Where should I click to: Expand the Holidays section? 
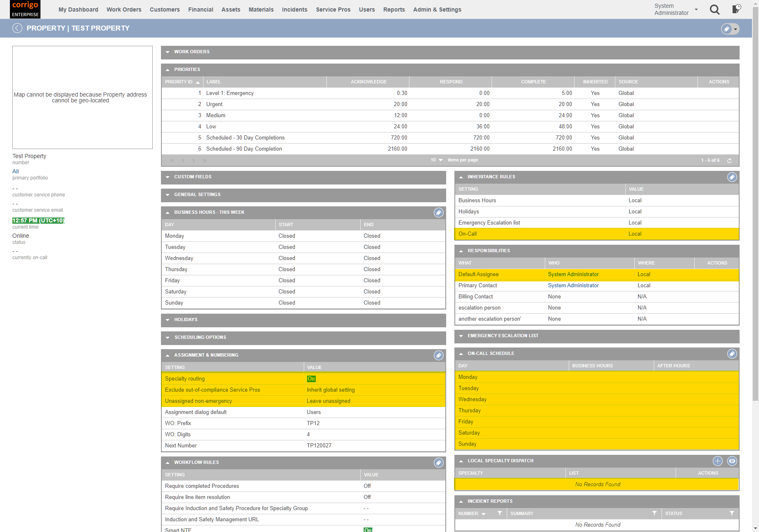pos(168,319)
